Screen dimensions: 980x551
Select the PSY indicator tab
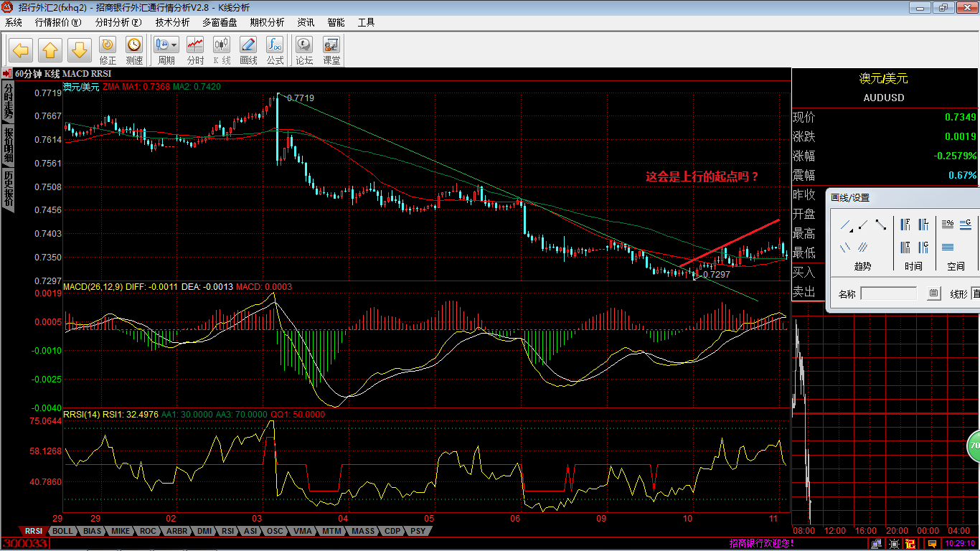tap(418, 531)
